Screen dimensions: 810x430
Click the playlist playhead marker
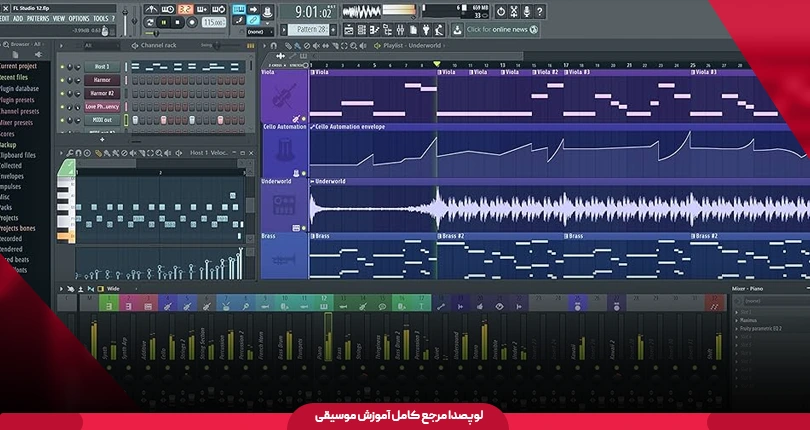click(437, 64)
